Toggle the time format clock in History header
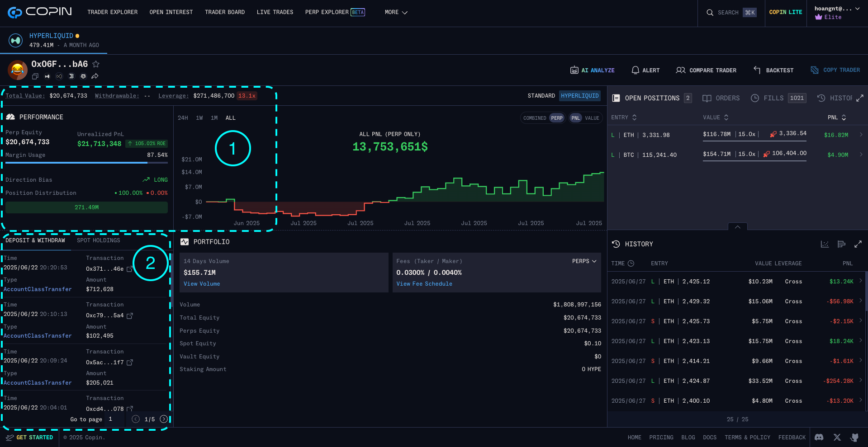Image resolution: width=868 pixels, height=447 pixels. (x=631, y=263)
